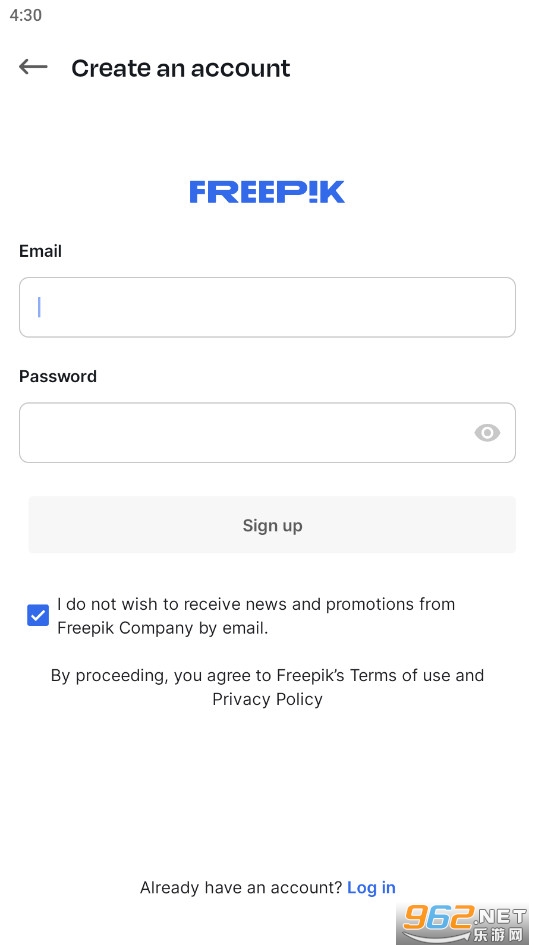Uncheck the no-promotions email checkbox

coord(38,616)
